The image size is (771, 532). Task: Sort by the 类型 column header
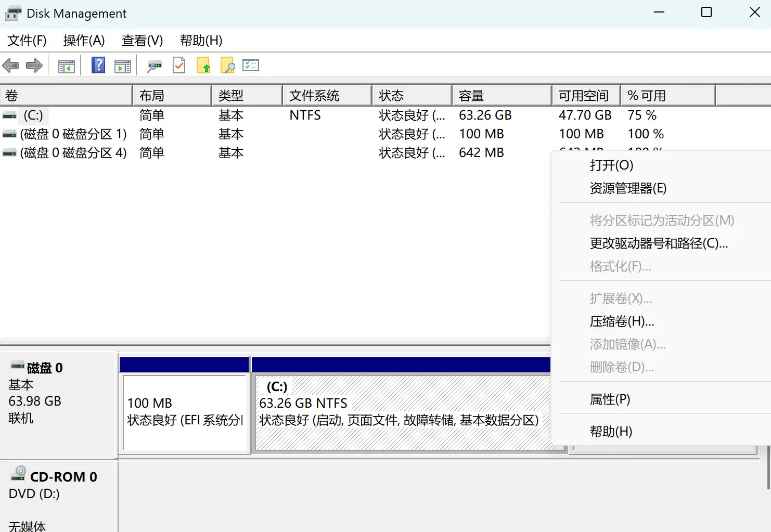tap(247, 96)
